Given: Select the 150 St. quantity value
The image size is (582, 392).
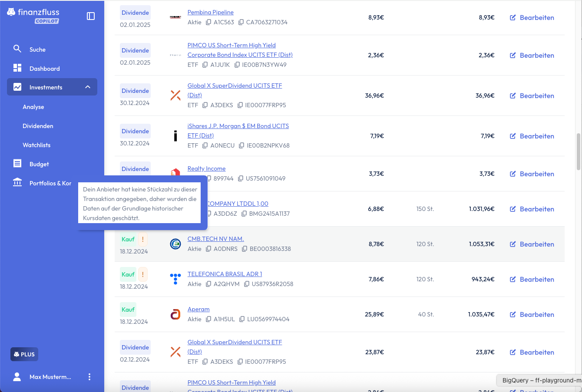Looking at the screenshot, I should point(425,209).
